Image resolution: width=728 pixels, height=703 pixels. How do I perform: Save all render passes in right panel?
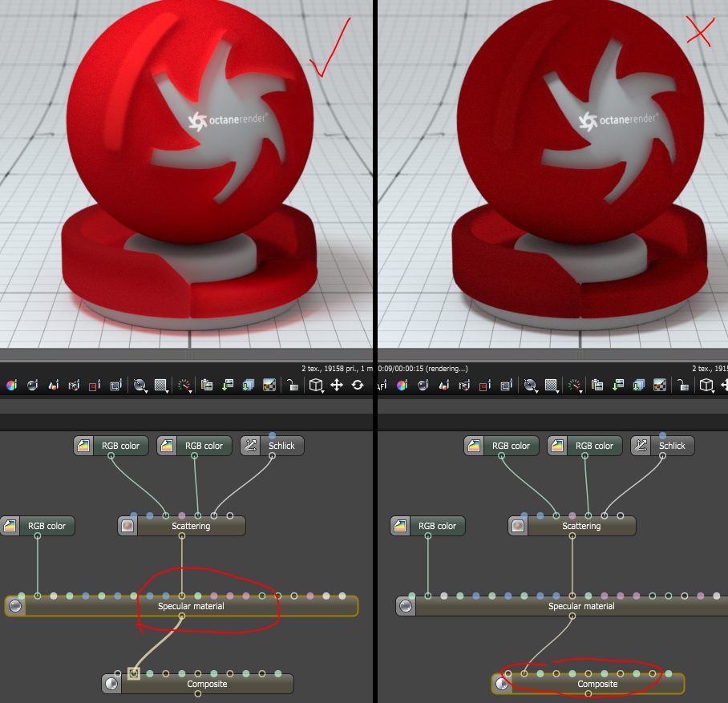tap(639, 385)
